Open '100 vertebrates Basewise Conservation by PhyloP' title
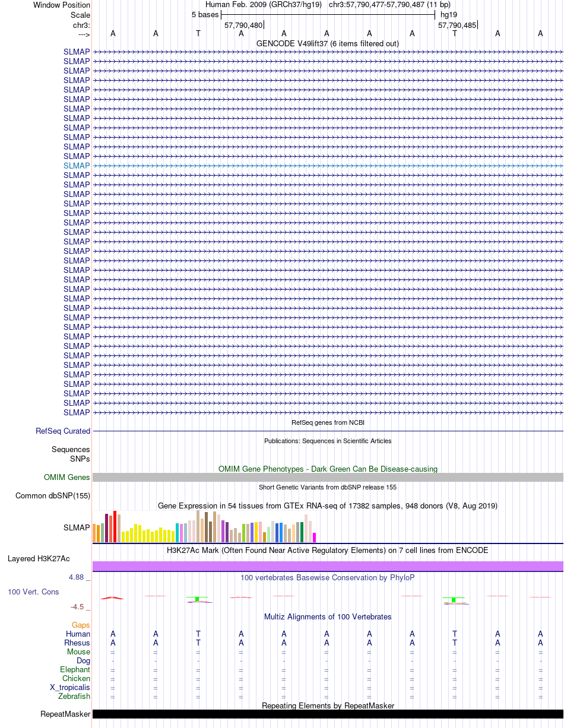Screen dimensions: 564x728 click(x=328, y=577)
